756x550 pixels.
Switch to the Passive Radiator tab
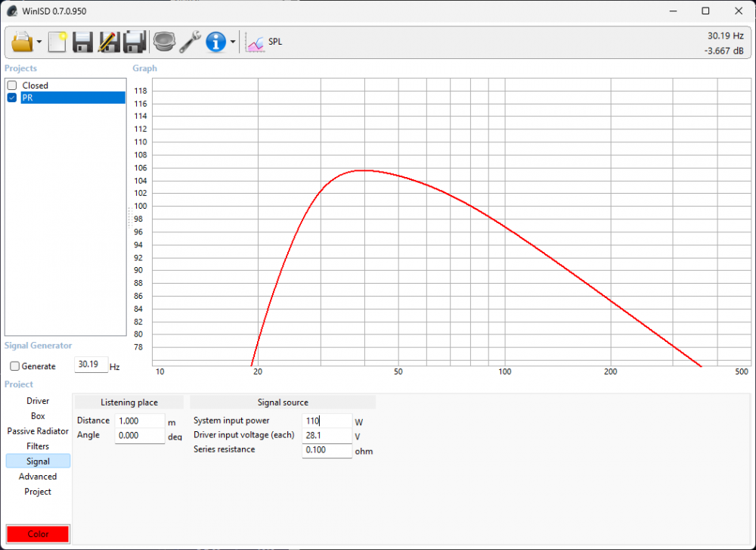[38, 431]
